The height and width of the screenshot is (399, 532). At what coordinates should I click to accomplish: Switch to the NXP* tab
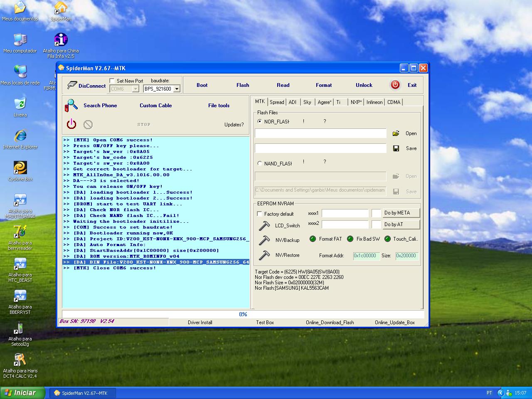tap(356, 102)
